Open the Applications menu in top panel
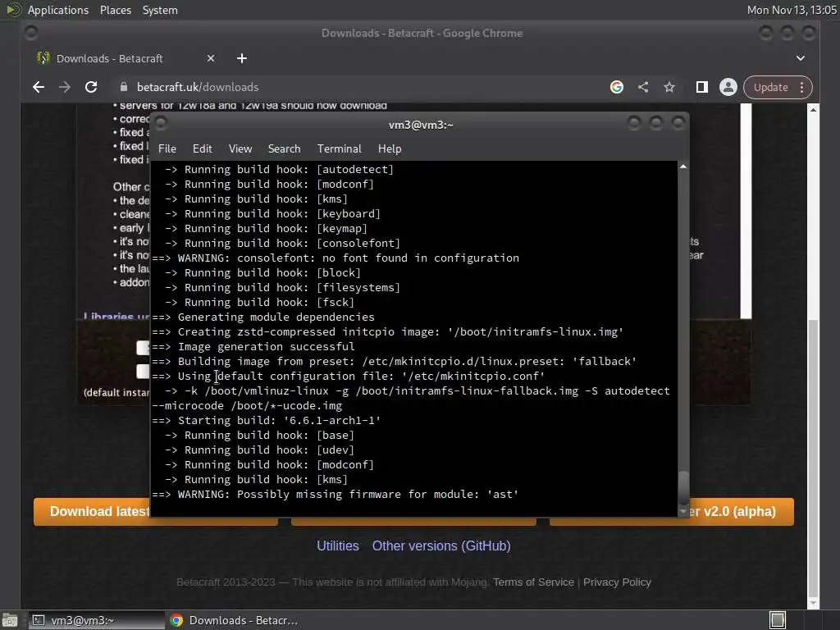Screen dimensions: 840x630 (x=58, y=10)
